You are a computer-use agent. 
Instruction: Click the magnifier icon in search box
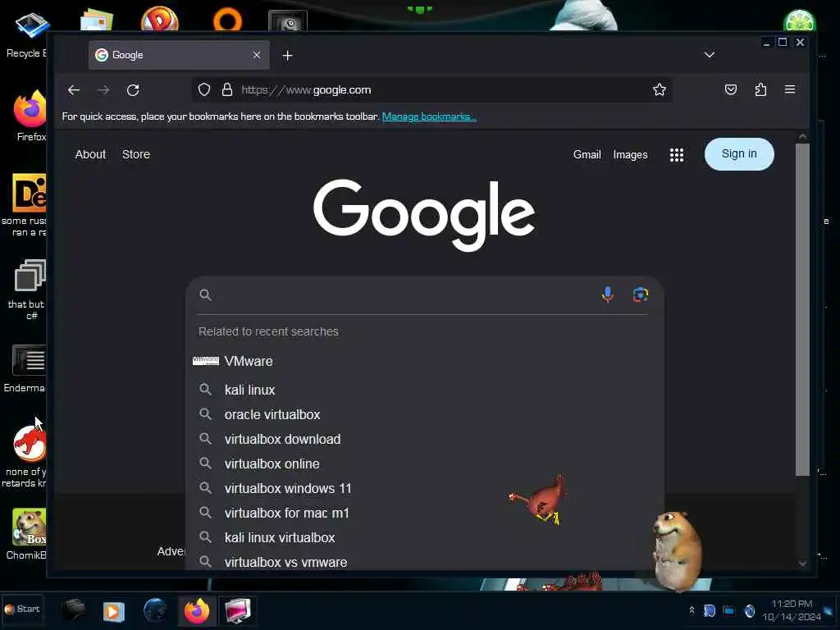(x=205, y=294)
